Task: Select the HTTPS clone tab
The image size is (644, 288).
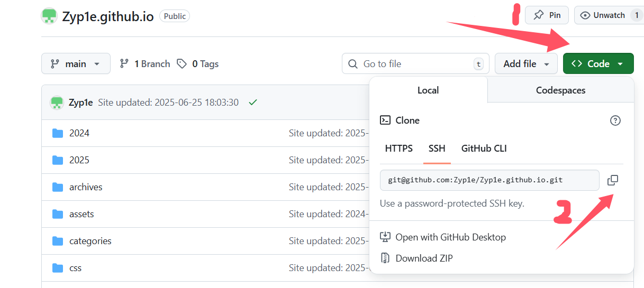Action: pos(398,148)
